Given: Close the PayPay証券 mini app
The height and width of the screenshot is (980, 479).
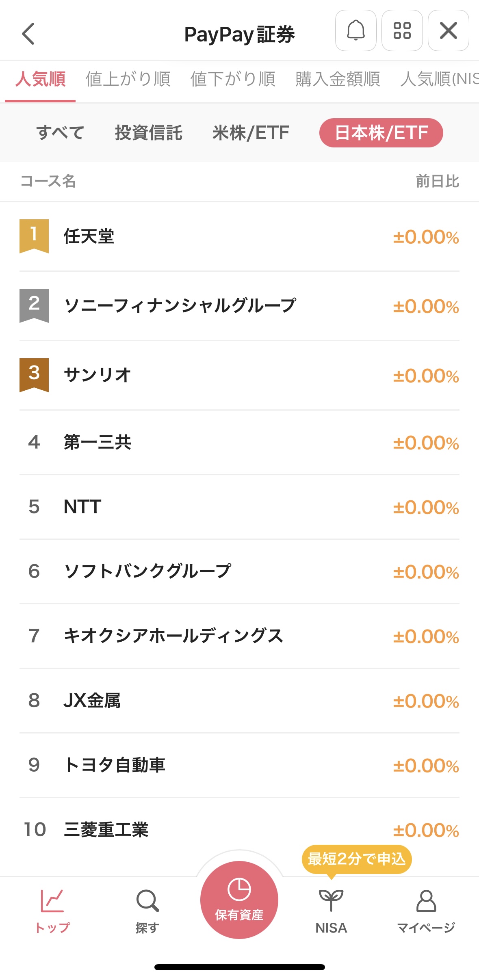Looking at the screenshot, I should tap(449, 31).
